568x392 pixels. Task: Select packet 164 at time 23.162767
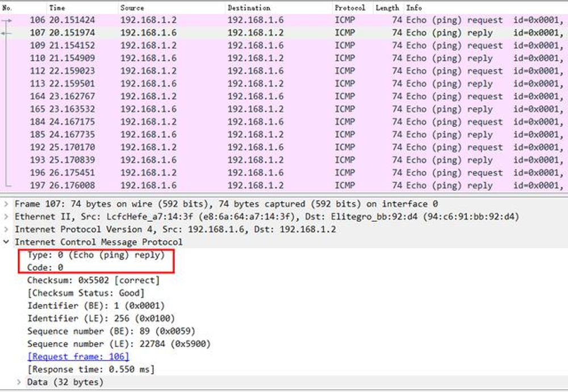tap(284, 96)
